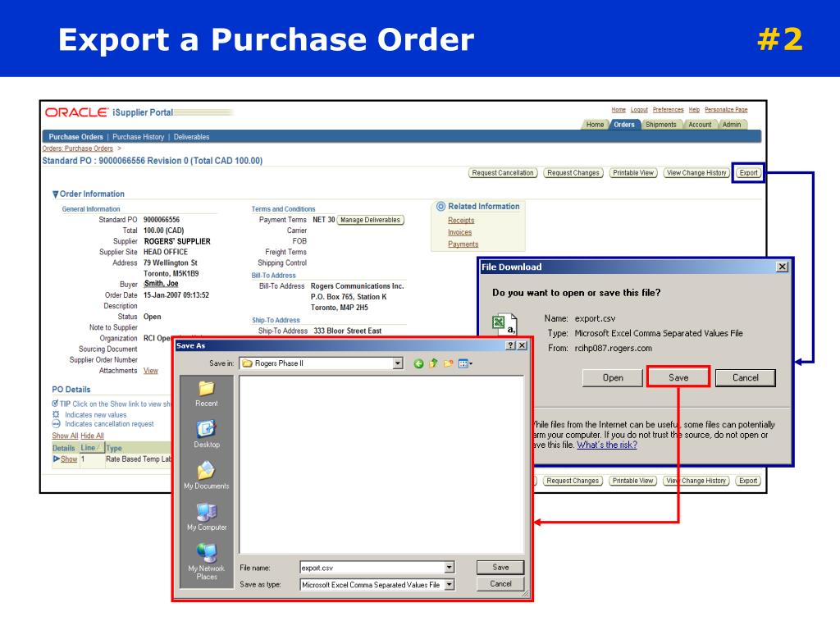Click the Personalize Page link

coord(726,110)
